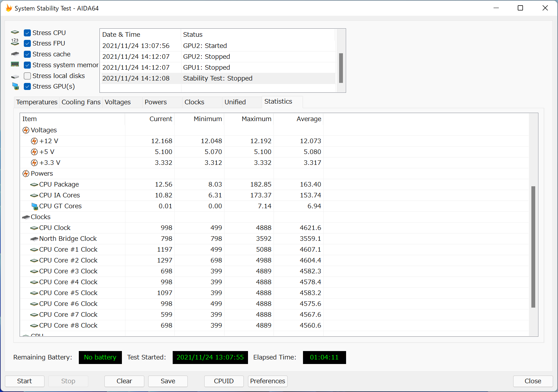Click the Current column header

150,119
